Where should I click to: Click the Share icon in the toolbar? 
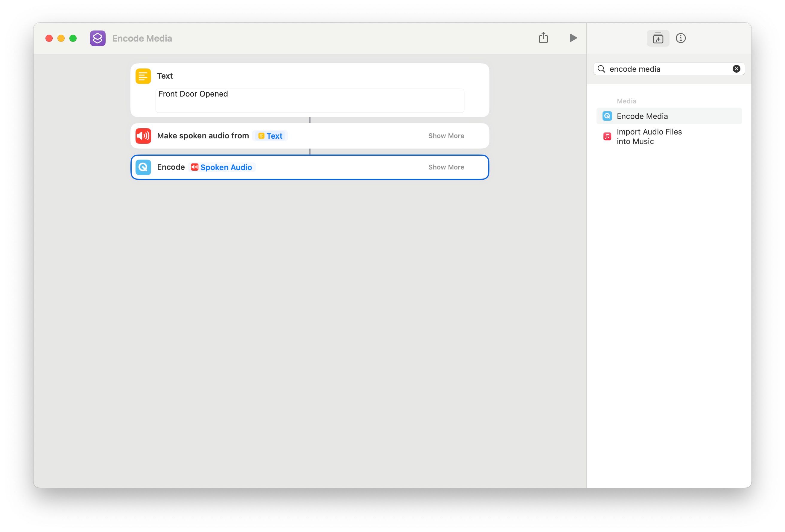point(544,38)
